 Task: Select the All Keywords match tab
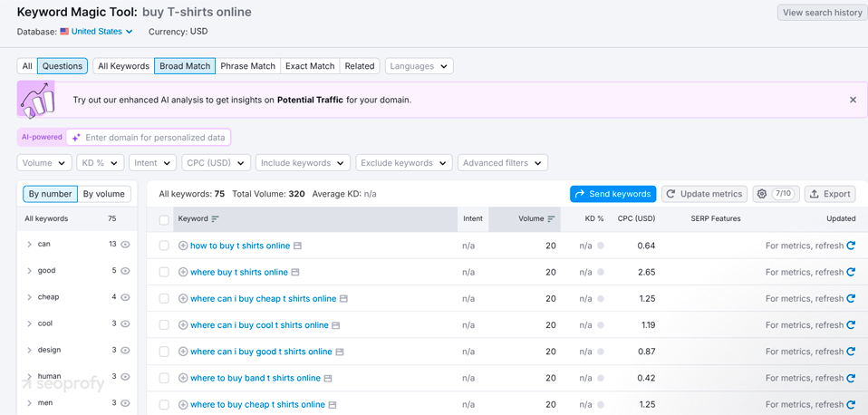pyautogui.click(x=123, y=66)
